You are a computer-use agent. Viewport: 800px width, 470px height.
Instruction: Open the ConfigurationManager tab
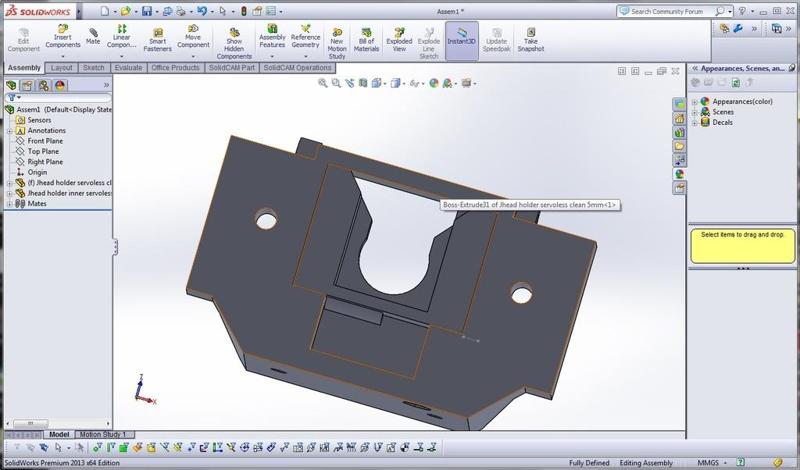(x=43, y=85)
